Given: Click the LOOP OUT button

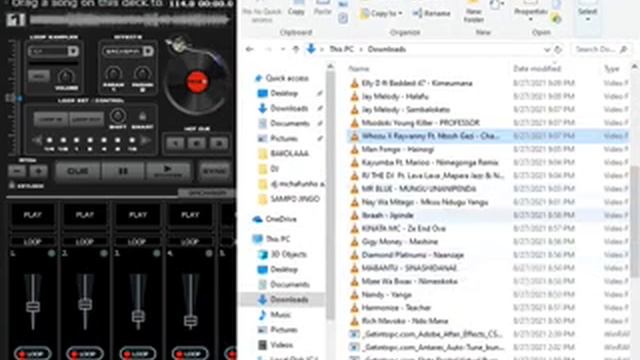Looking at the screenshot, I should [x=87, y=119].
